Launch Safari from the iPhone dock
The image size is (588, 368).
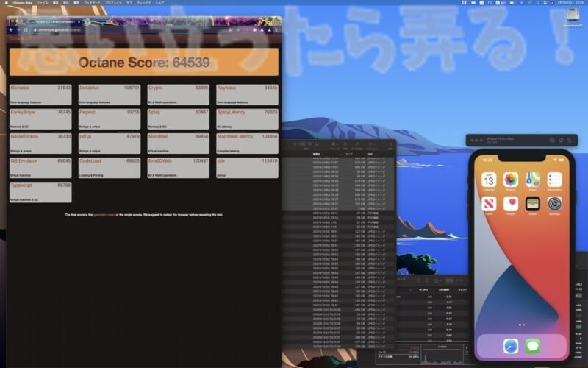[x=511, y=346]
